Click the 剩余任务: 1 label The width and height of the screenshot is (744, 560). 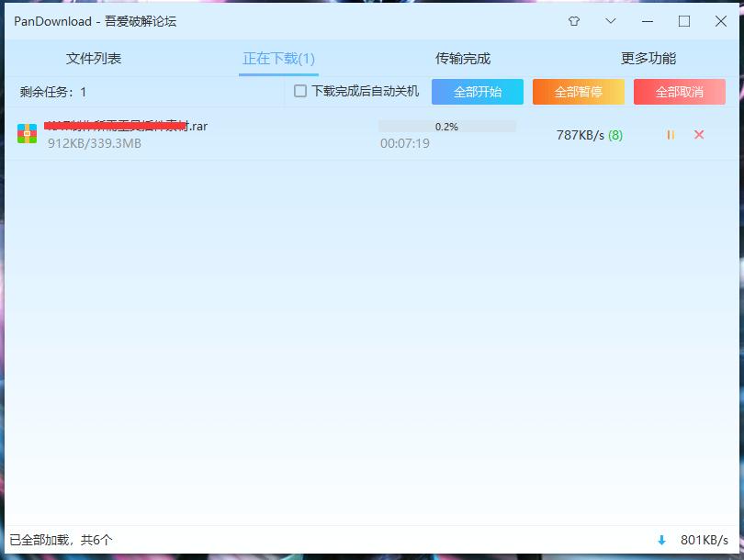[53, 92]
